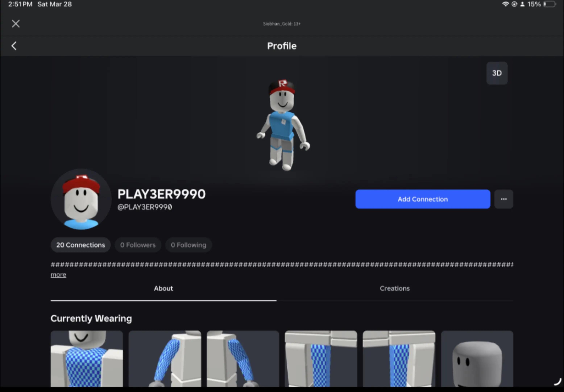Tap the 15% battery percentage
This screenshot has width=564, height=392.
point(534,4)
